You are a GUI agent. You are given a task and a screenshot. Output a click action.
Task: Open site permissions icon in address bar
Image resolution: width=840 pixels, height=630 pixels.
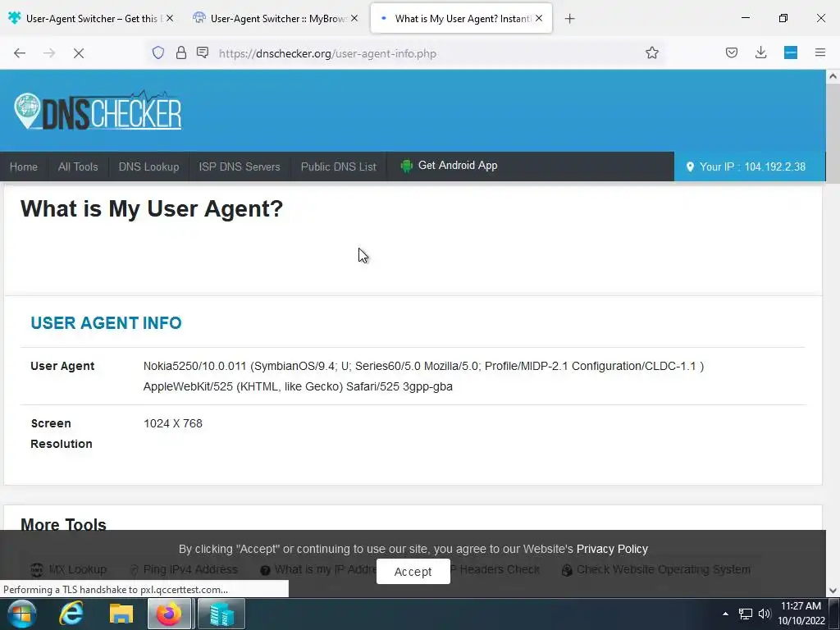click(203, 52)
